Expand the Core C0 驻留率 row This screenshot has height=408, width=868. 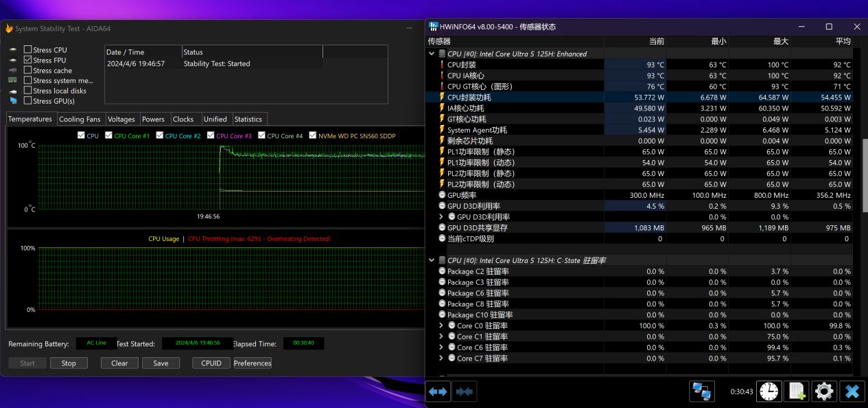441,326
